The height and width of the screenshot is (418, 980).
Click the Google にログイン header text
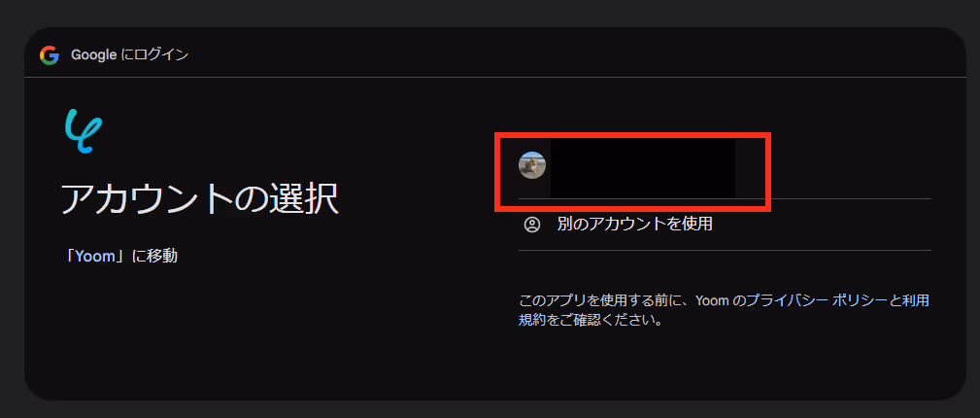pos(129,55)
